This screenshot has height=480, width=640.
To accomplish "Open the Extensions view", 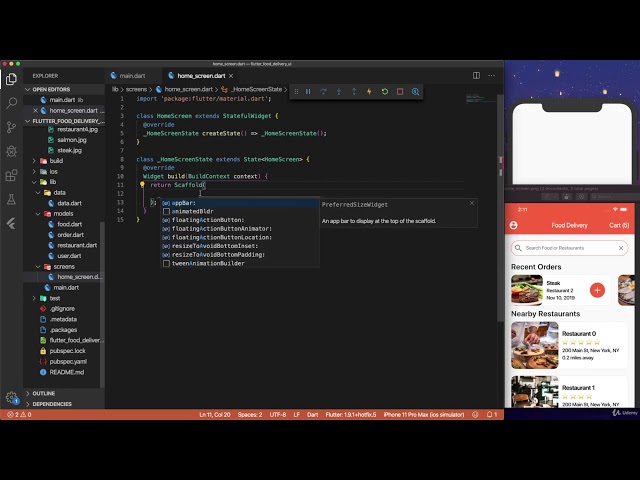I will [11, 176].
